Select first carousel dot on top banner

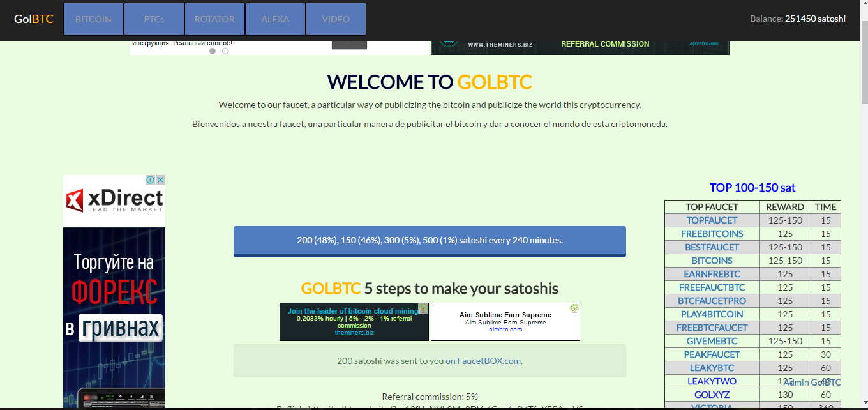click(213, 51)
